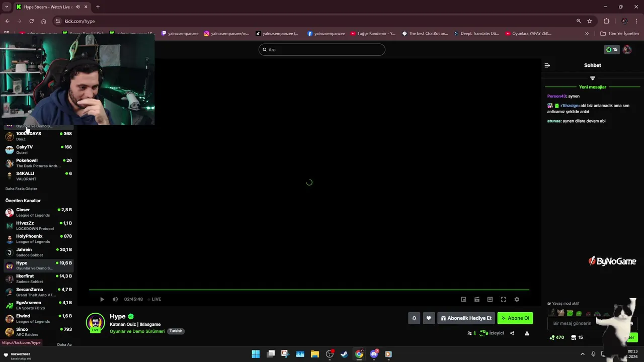
Task: Show more bookmarks via double chevron
Action: [x=587, y=34]
